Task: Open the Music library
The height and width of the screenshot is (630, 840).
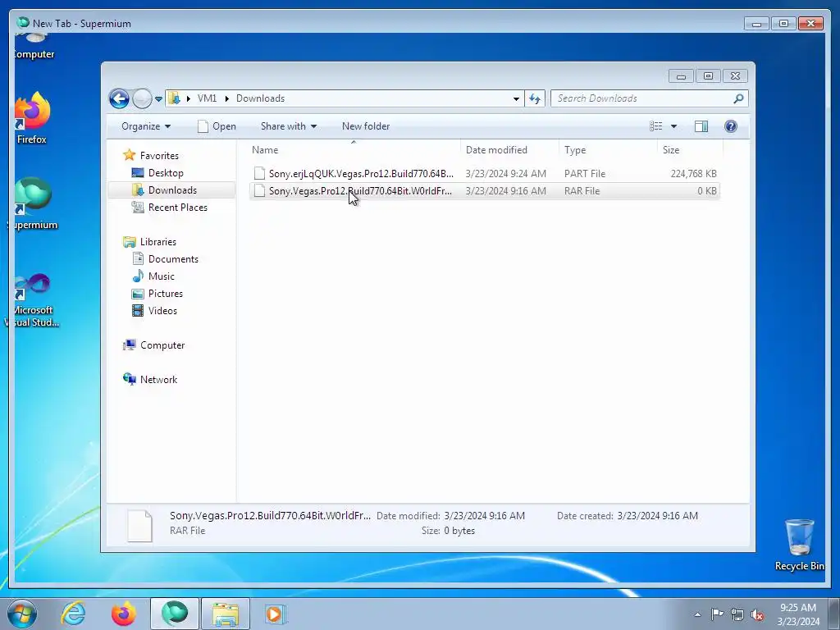Action: (x=162, y=276)
